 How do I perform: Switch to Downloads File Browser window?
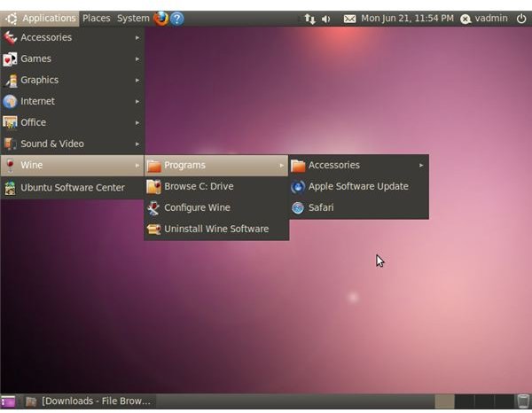[x=89, y=401]
